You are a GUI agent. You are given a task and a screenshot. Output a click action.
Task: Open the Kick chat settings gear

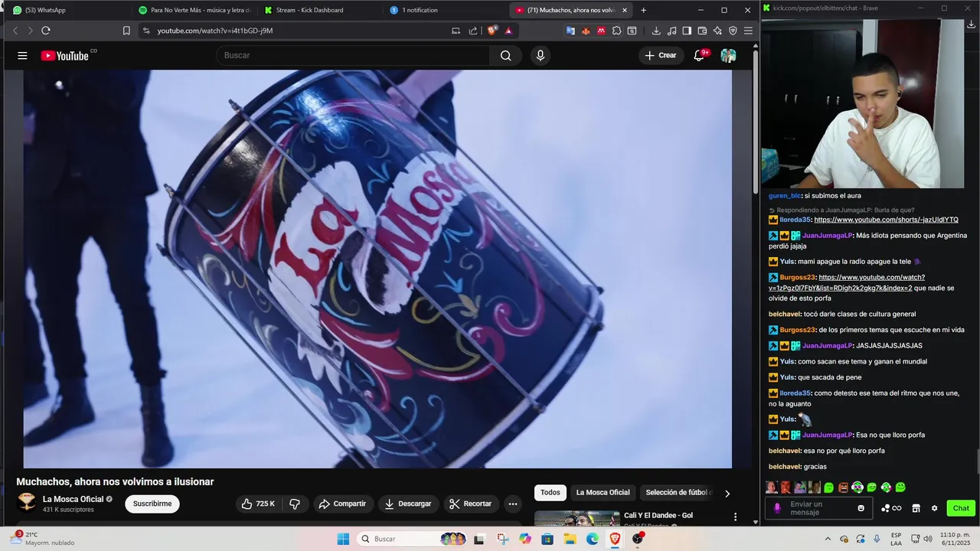(934, 508)
